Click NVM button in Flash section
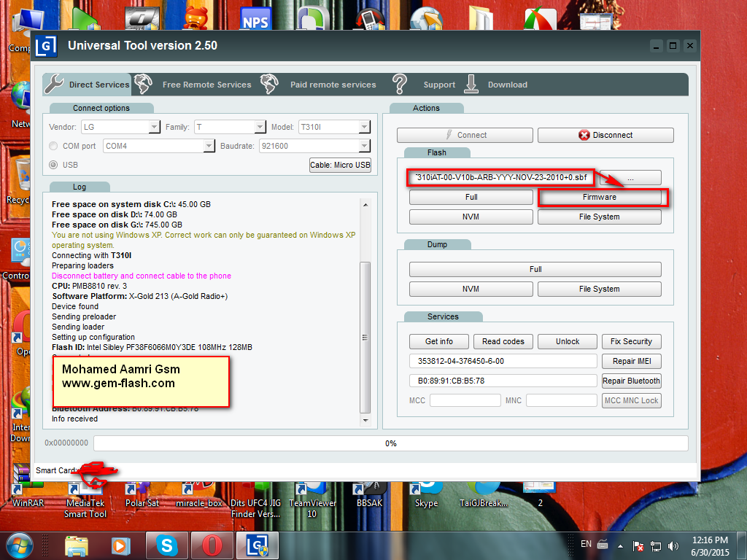Viewport: 747px width, 560px height. (471, 217)
